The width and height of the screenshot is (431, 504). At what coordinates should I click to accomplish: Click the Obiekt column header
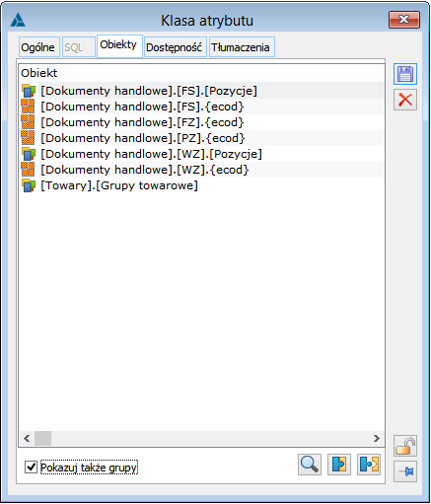(38, 73)
